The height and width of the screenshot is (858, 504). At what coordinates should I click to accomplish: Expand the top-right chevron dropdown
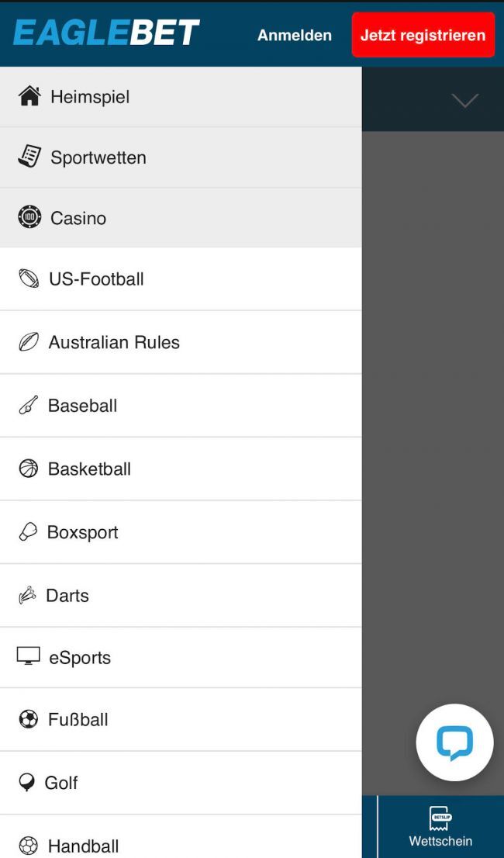click(464, 100)
